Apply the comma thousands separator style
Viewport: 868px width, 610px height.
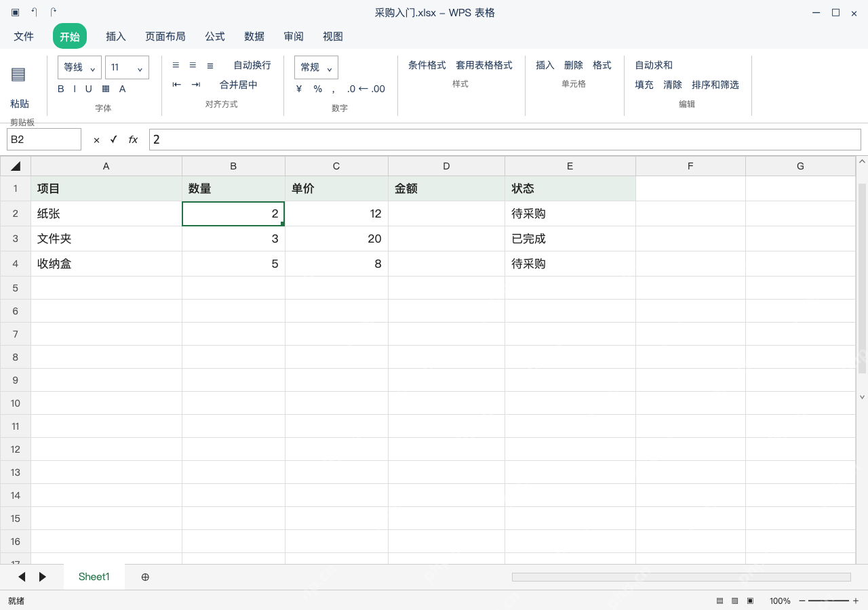pyautogui.click(x=333, y=89)
